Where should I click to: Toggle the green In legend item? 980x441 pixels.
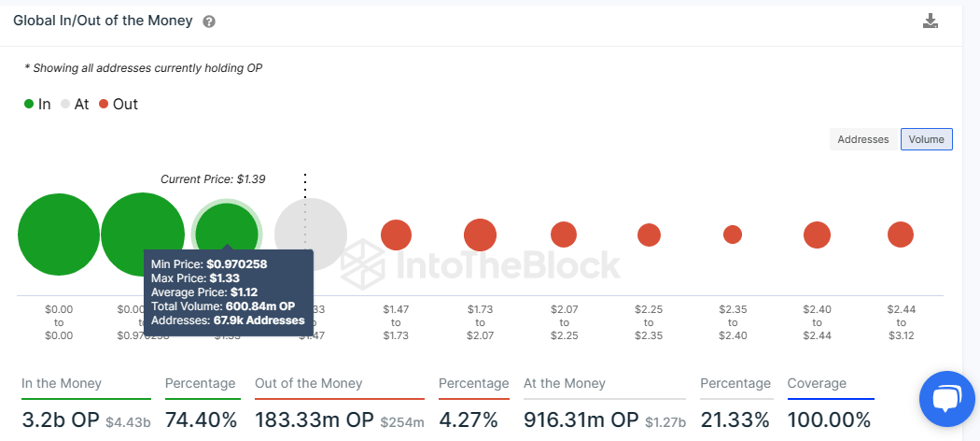(x=37, y=105)
